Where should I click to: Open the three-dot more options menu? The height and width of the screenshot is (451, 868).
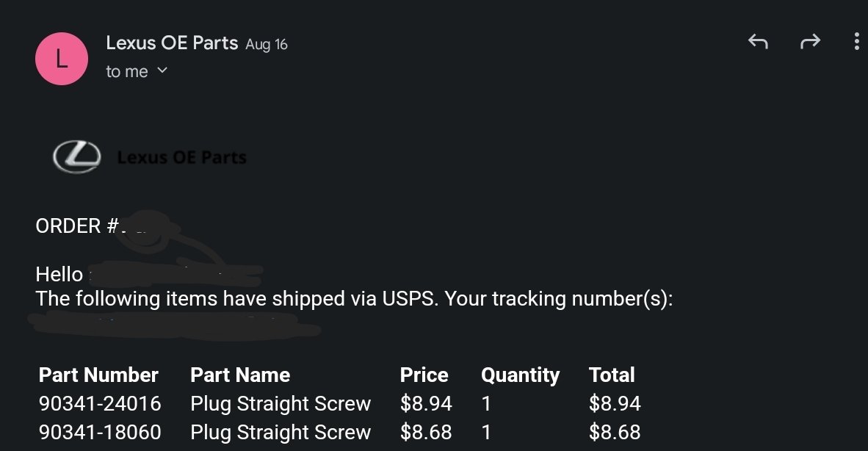click(856, 42)
